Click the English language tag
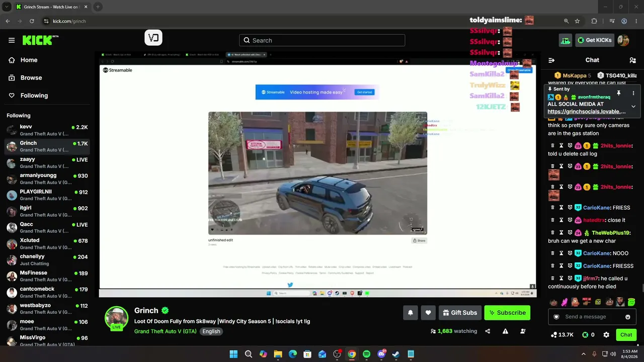 [x=211, y=331]
